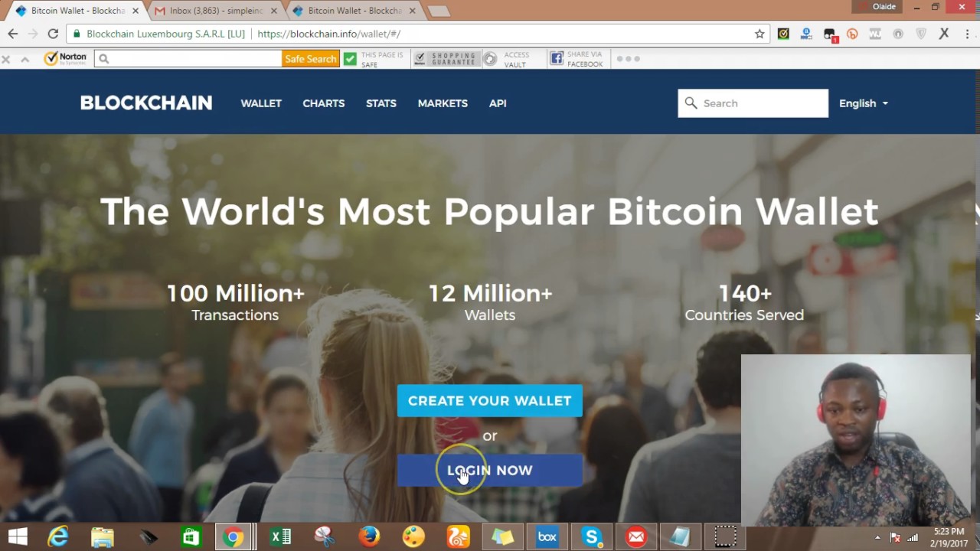
Task: Open the API nav item
Action: coord(498,103)
